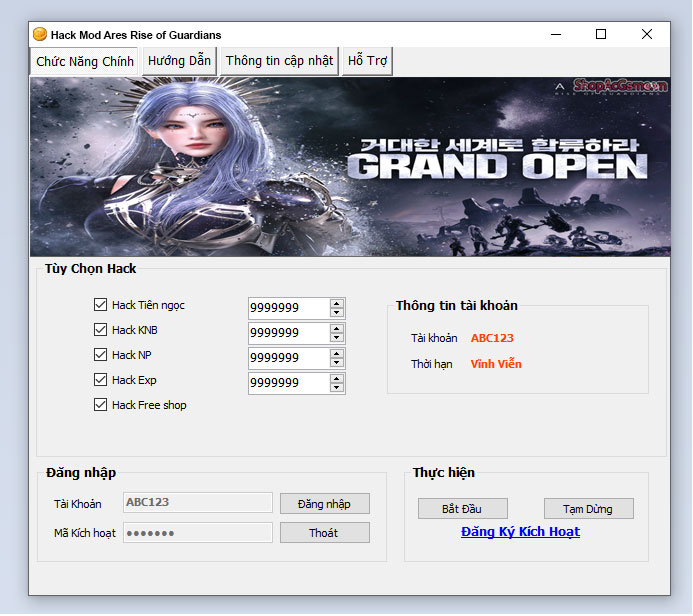The width and height of the screenshot is (693, 616).
Task: Decrease the Hack NP value with down arrow
Action: tap(337, 363)
